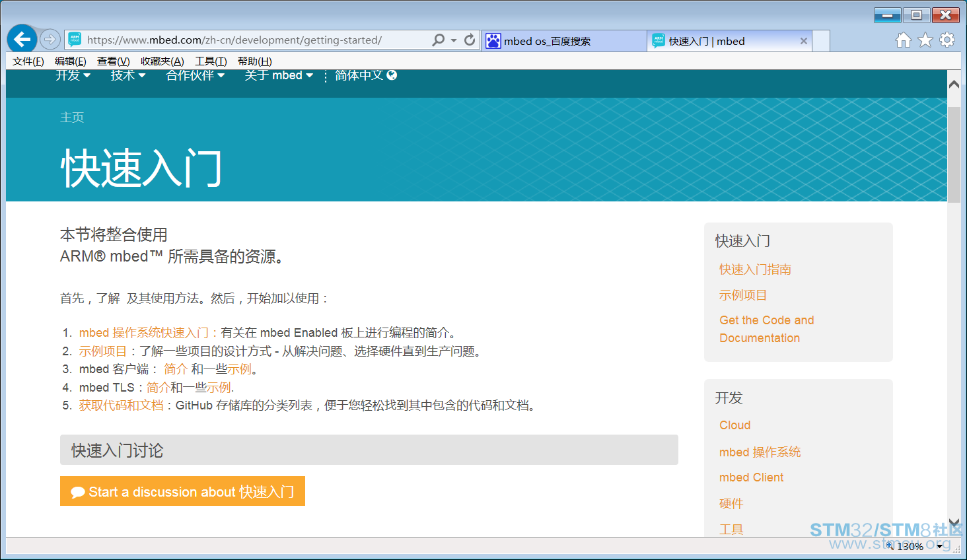Click the Baidu paw icon on the tab

point(493,41)
